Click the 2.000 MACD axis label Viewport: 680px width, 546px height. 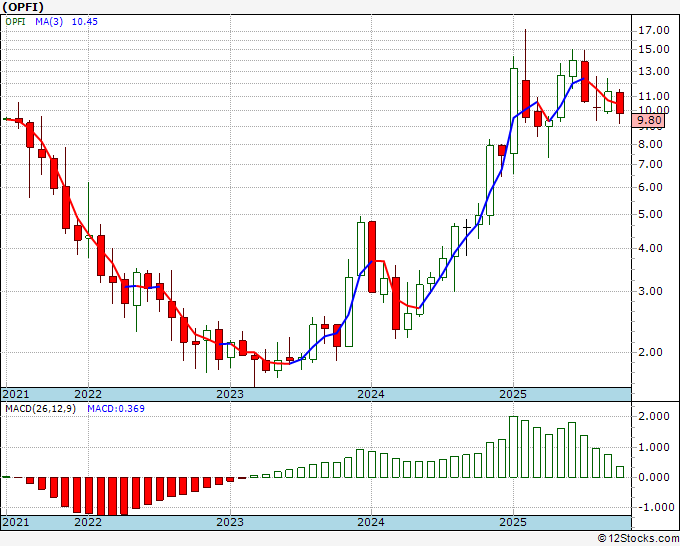pos(654,416)
